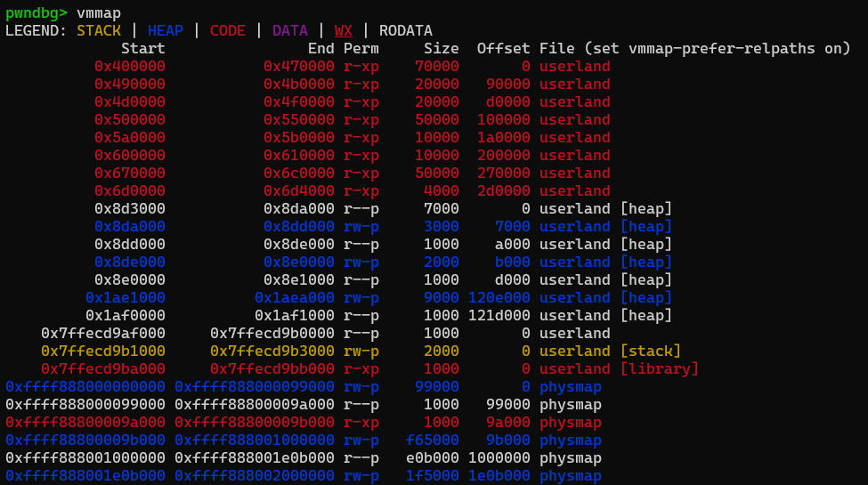
Task: Click start address 0x1ae1000
Action: [126, 297]
